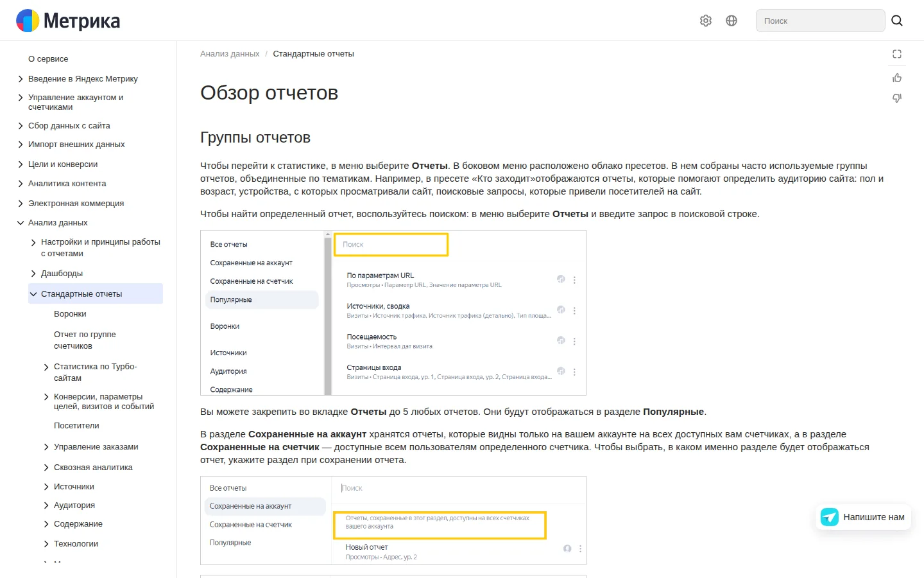Image resolution: width=924 pixels, height=578 pixels.
Task: Click the thumbs-down dislike icon
Action: click(x=897, y=98)
